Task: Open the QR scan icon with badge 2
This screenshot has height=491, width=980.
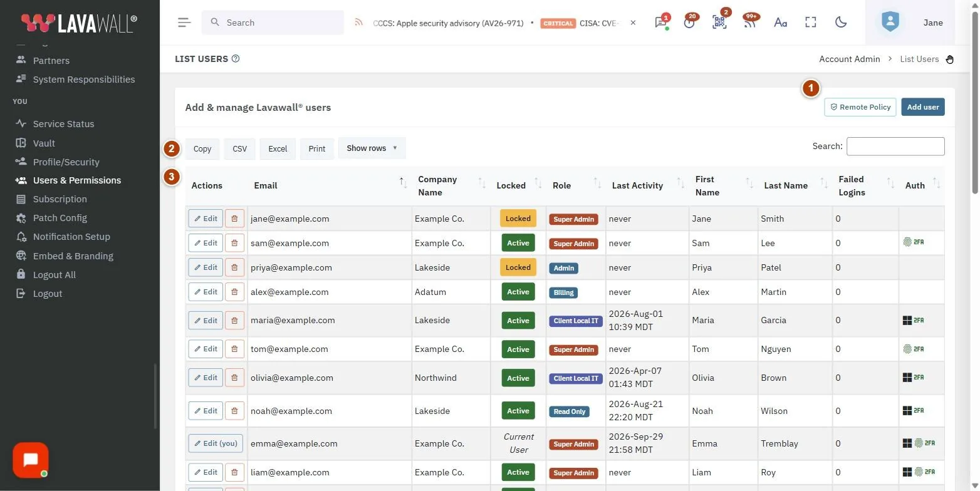Action: [x=719, y=23]
